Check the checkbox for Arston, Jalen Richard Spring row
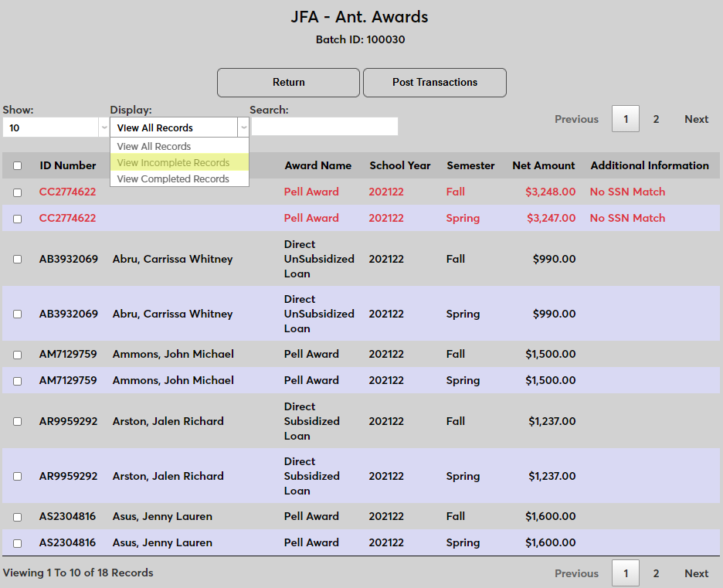The width and height of the screenshot is (723, 588). (17, 476)
